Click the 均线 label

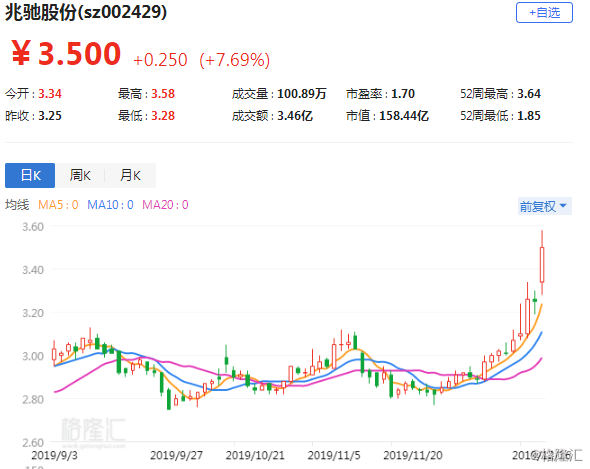tap(17, 205)
